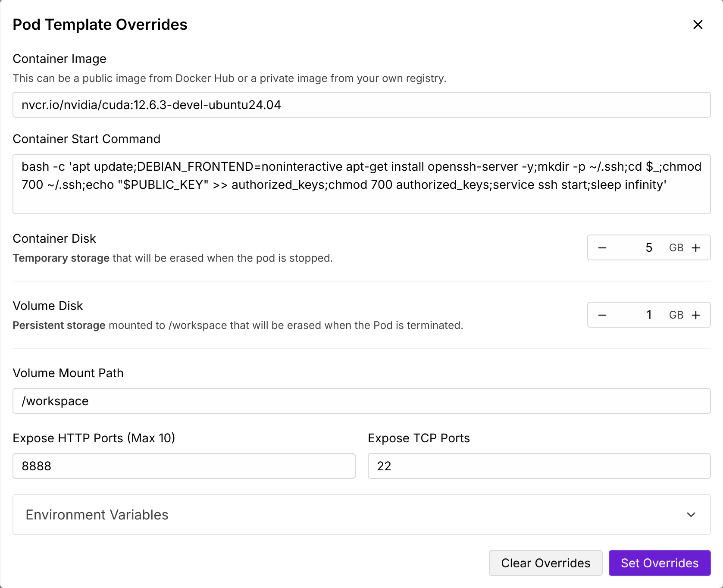The width and height of the screenshot is (723, 588).
Task: Select the Container Disk size value field
Action: click(638, 248)
